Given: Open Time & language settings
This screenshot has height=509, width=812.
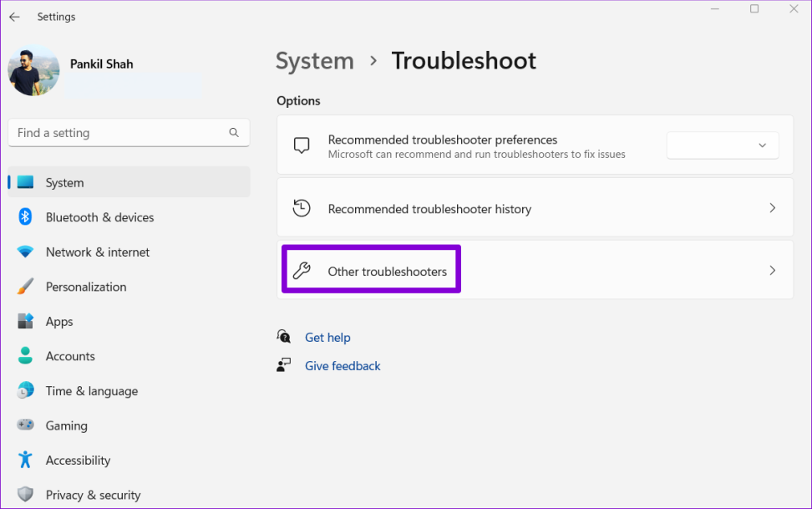Looking at the screenshot, I should tap(92, 390).
